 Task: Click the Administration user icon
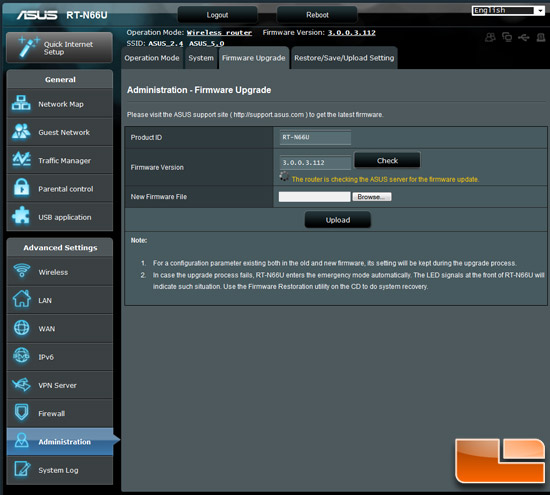tap(22, 440)
